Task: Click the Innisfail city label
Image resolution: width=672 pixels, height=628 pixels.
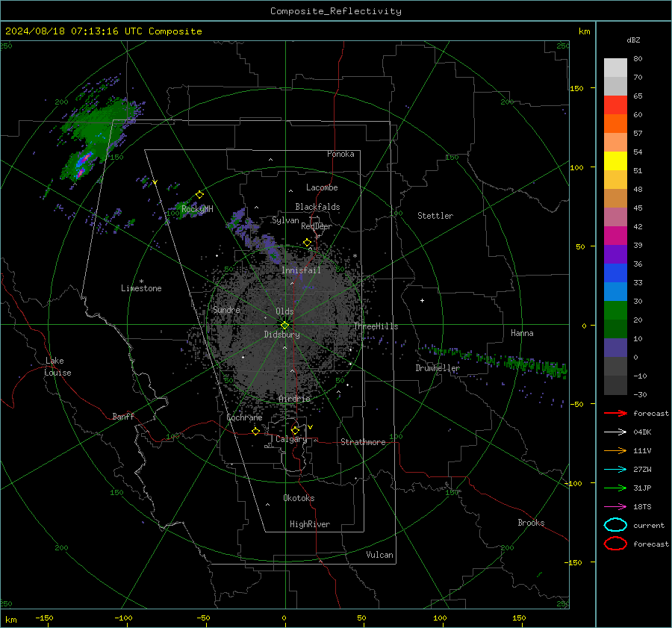Action: coord(301,270)
